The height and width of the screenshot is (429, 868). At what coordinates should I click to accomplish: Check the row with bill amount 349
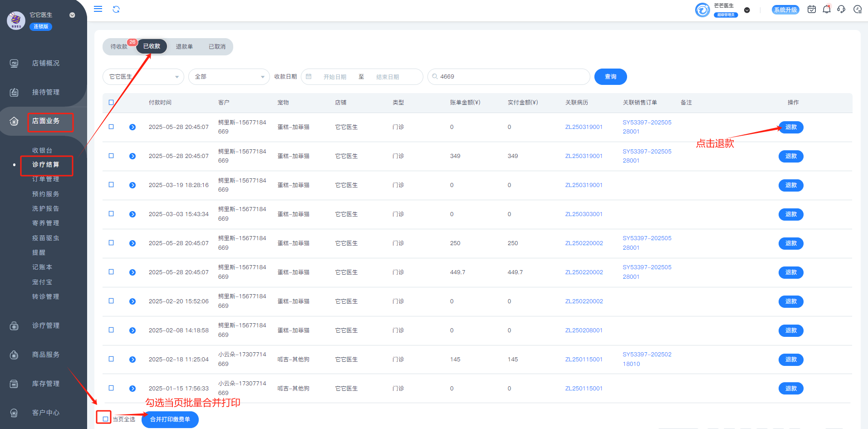111,156
